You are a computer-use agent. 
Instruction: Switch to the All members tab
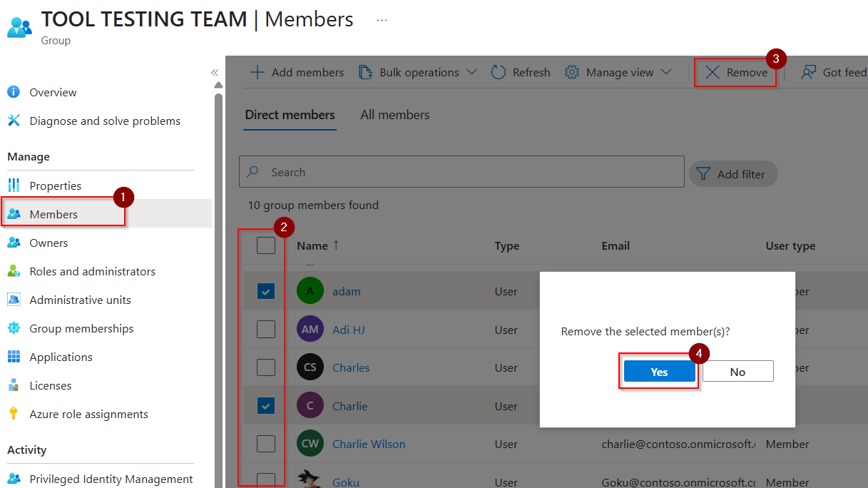[x=394, y=114]
